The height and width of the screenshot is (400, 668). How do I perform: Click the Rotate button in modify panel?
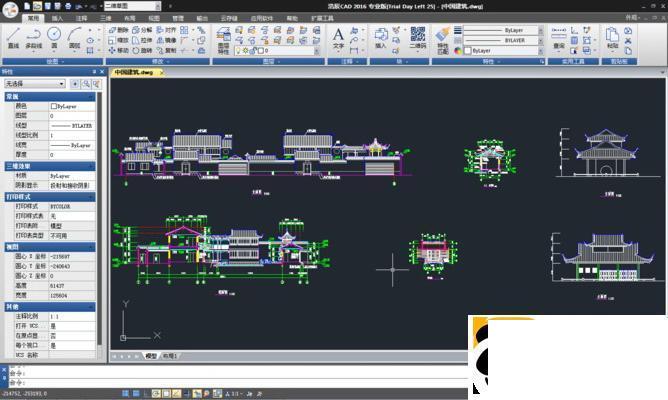(142, 51)
